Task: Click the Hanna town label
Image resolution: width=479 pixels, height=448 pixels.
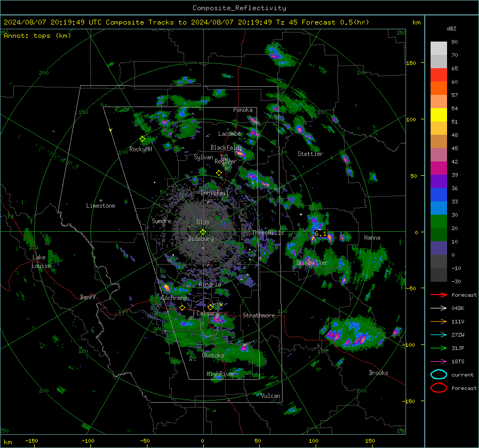Action: (x=372, y=238)
